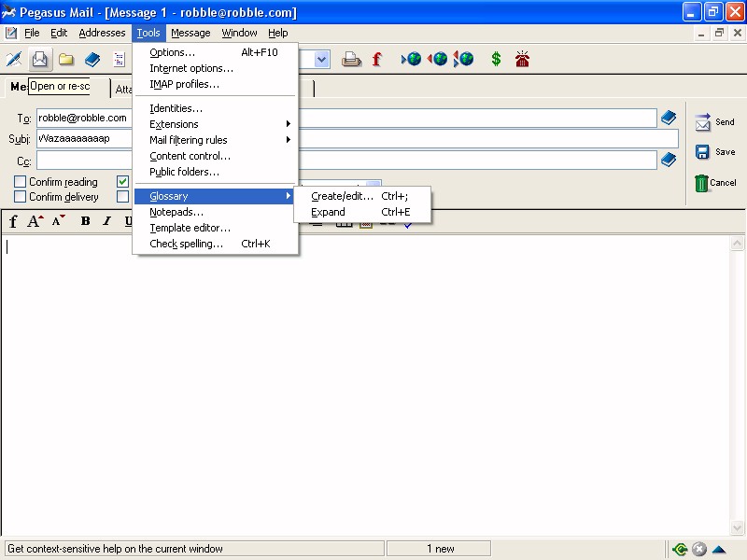747x560 pixels.
Task: Click the green dollar sign icon
Action: point(496,59)
